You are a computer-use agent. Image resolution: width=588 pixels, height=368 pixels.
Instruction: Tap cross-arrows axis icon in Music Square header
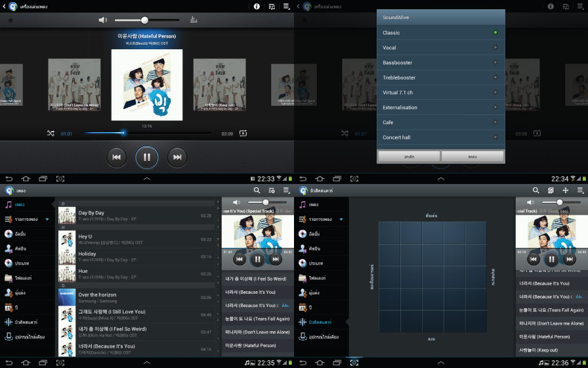click(x=566, y=191)
